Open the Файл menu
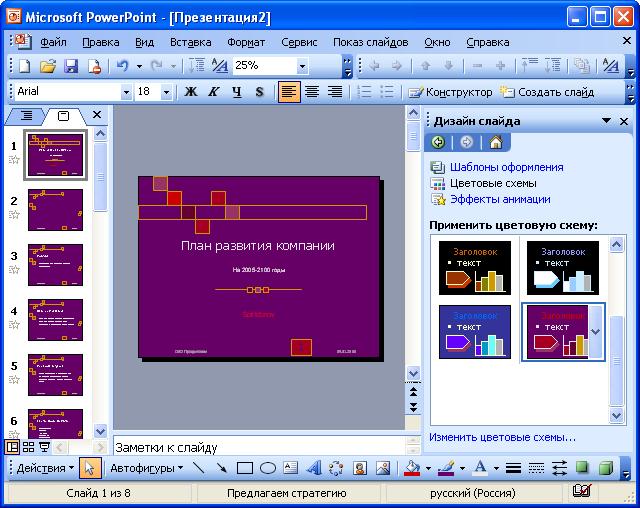Viewport: 640px width, 508px height. (x=53, y=42)
